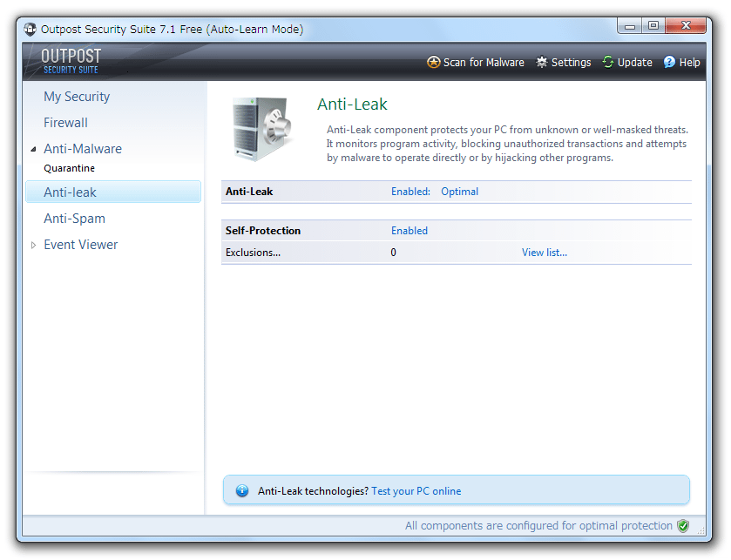Click the green shield status icon
The image size is (731, 560).
(683, 525)
